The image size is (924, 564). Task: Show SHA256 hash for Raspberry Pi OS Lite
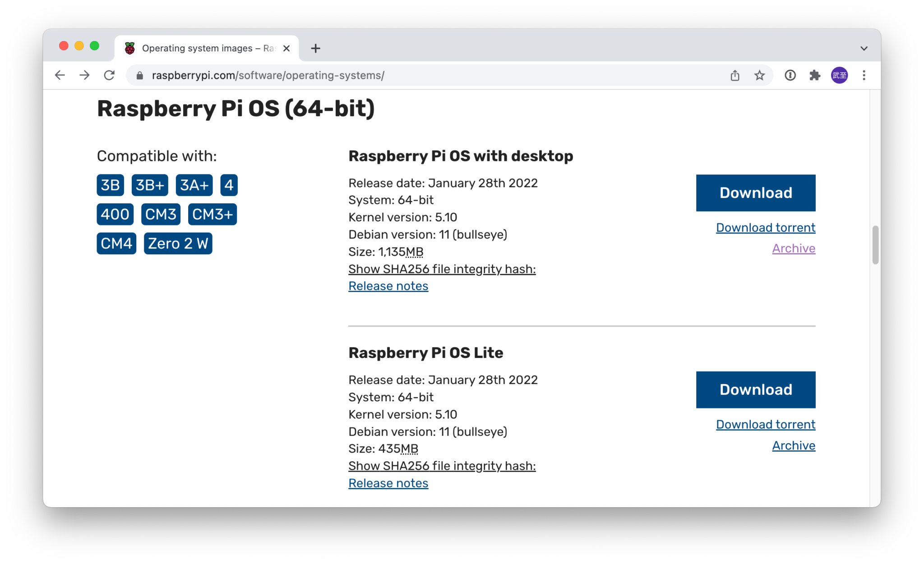point(442,466)
